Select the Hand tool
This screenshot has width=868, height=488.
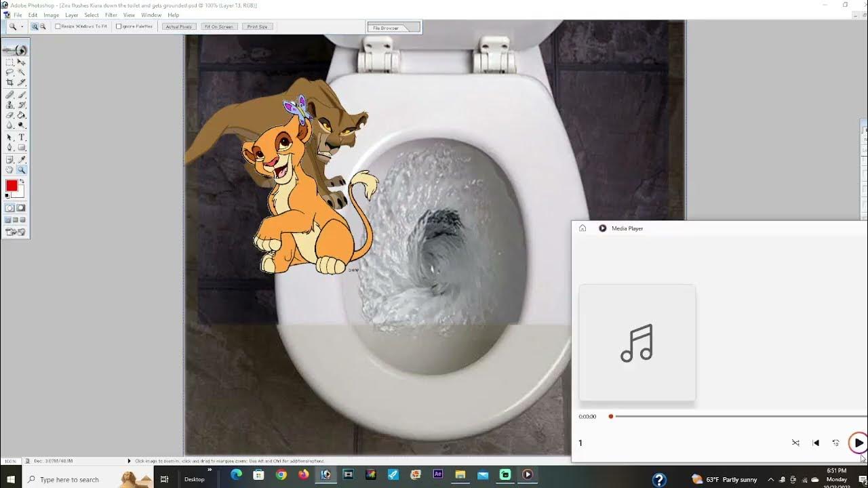(x=9, y=169)
